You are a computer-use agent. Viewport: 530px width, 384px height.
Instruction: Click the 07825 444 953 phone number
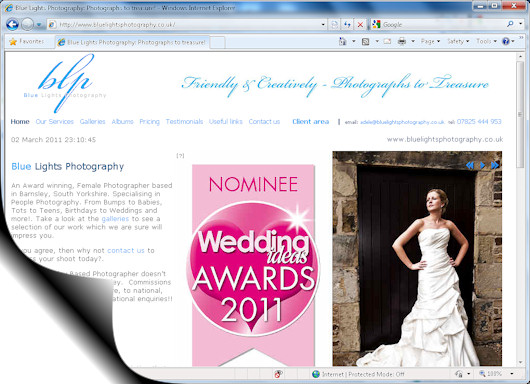(479, 122)
